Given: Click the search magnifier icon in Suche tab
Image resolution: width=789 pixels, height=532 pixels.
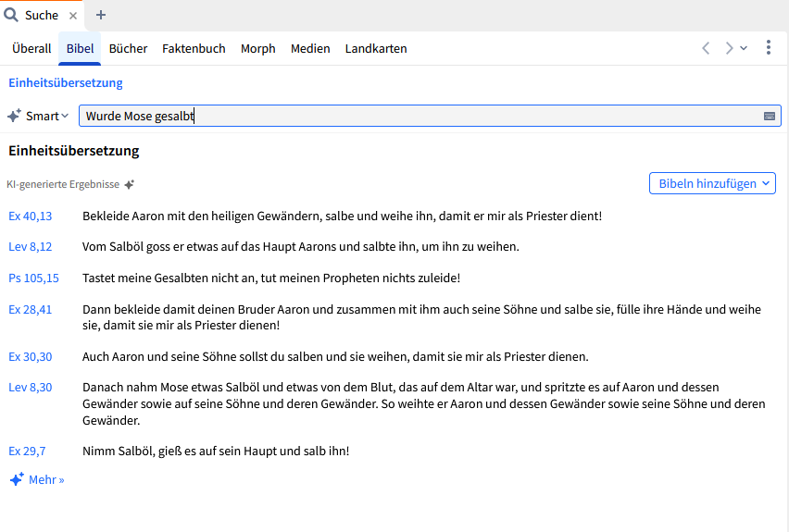Looking at the screenshot, I should (x=11, y=15).
